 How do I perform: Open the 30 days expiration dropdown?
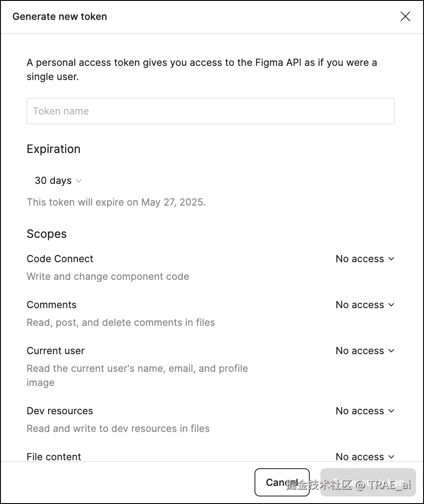pos(53,180)
